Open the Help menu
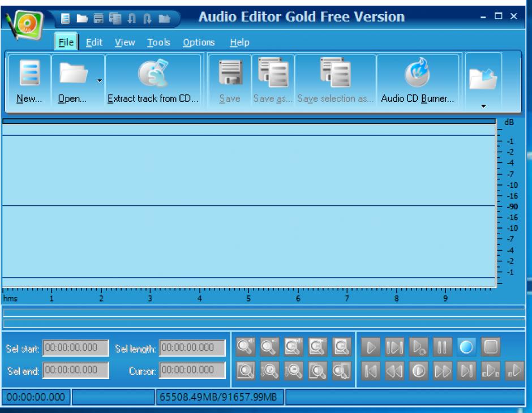The image size is (532, 413). point(239,42)
